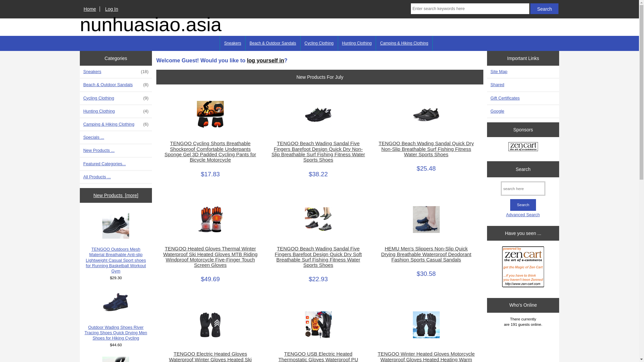Click the sidebar 'search here' input field

click(x=523, y=189)
